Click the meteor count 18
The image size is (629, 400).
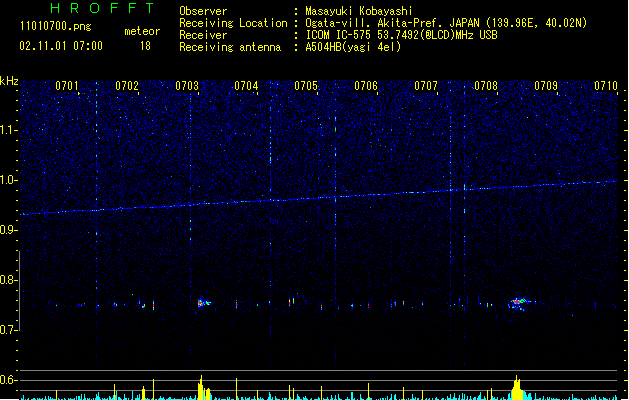[145, 46]
